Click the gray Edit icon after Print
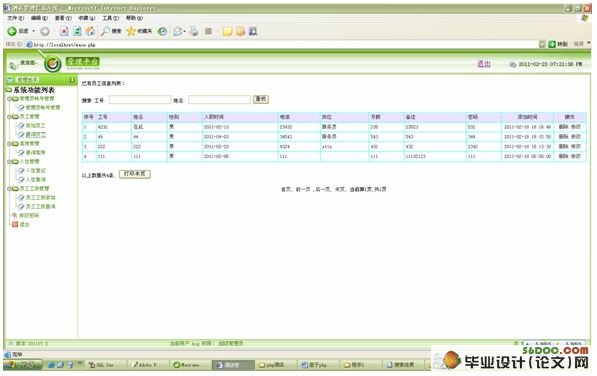 click(208, 31)
